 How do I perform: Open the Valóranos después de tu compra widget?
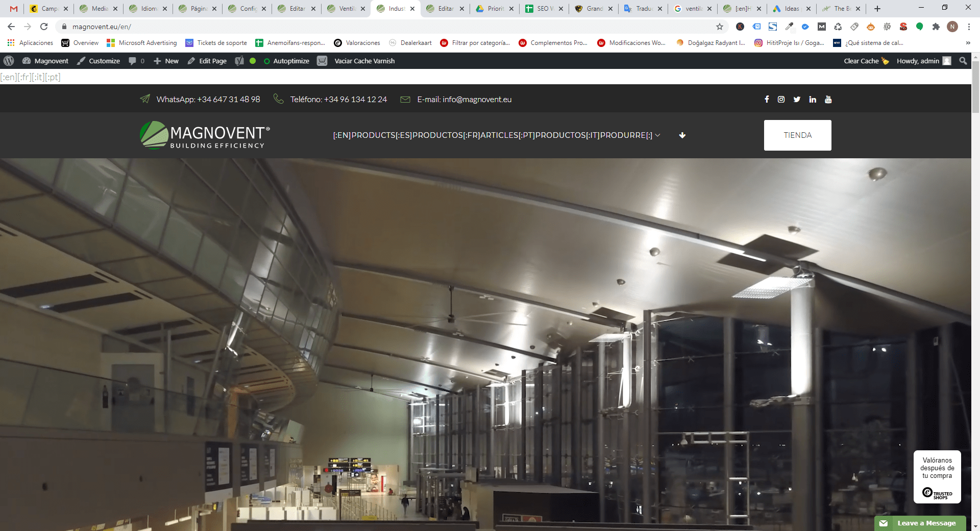pos(937,477)
